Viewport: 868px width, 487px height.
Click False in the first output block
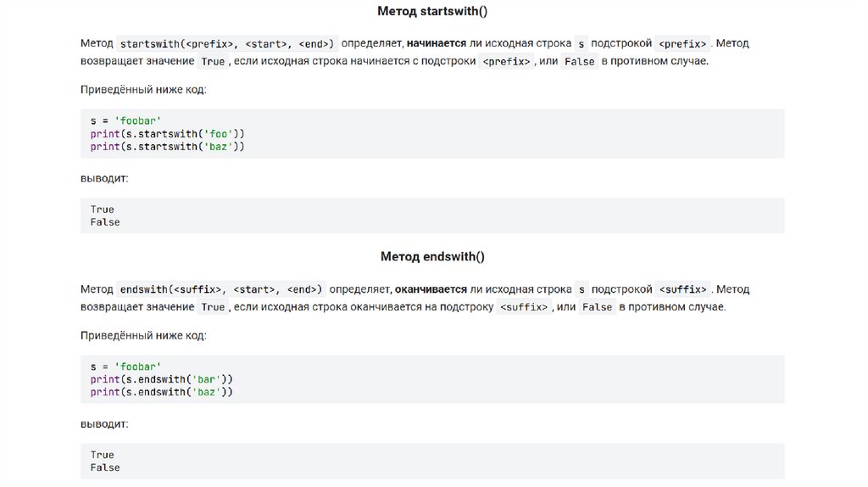105,222
